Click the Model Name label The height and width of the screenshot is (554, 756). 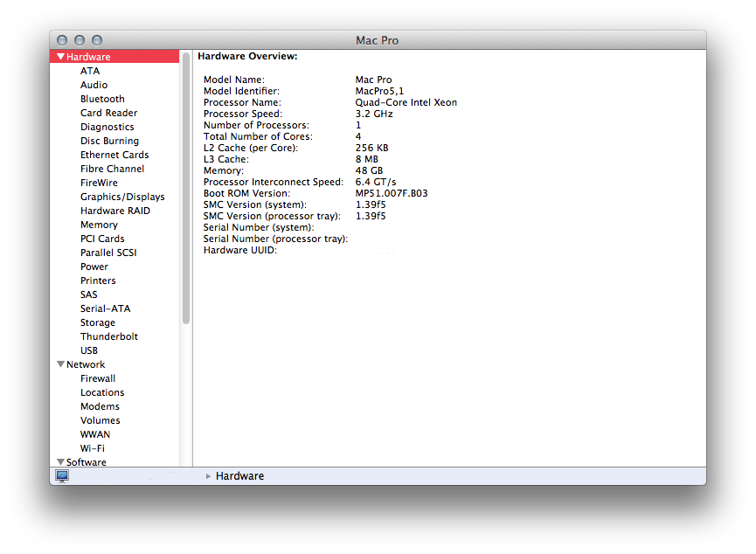[234, 80]
